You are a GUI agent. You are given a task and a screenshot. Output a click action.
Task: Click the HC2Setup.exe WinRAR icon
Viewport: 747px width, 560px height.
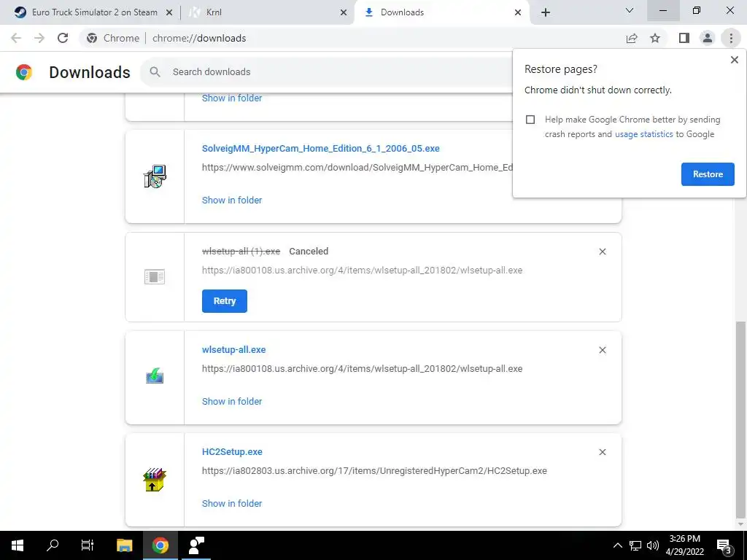(x=155, y=480)
